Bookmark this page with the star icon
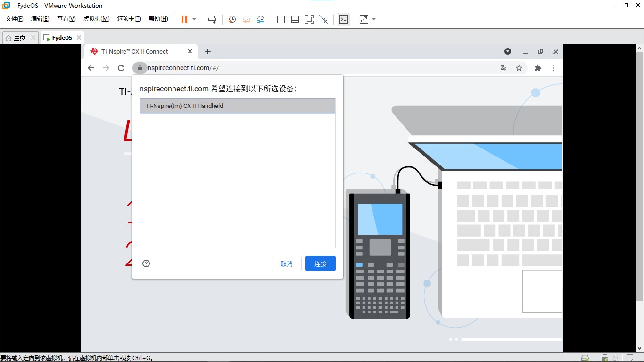The width and height of the screenshot is (644, 362). click(519, 68)
